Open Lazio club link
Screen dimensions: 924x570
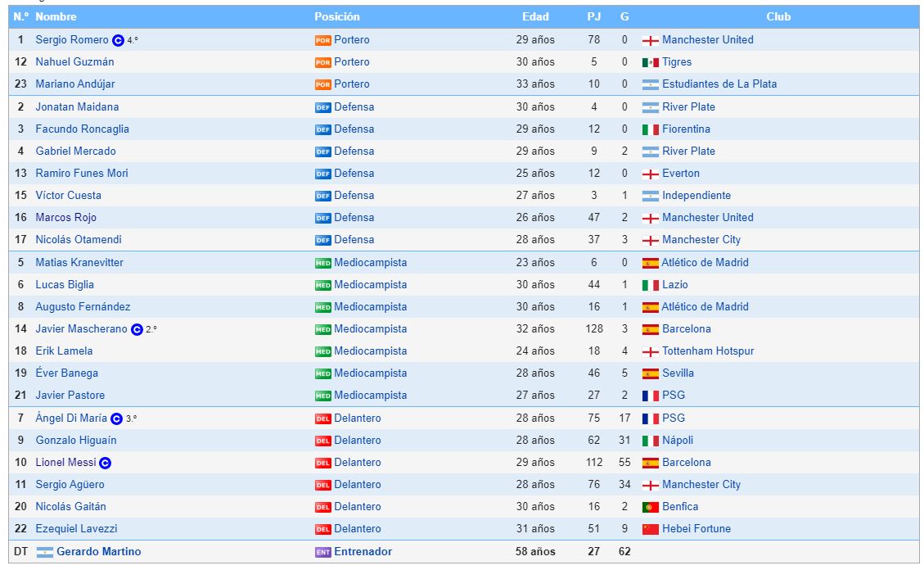click(x=674, y=285)
